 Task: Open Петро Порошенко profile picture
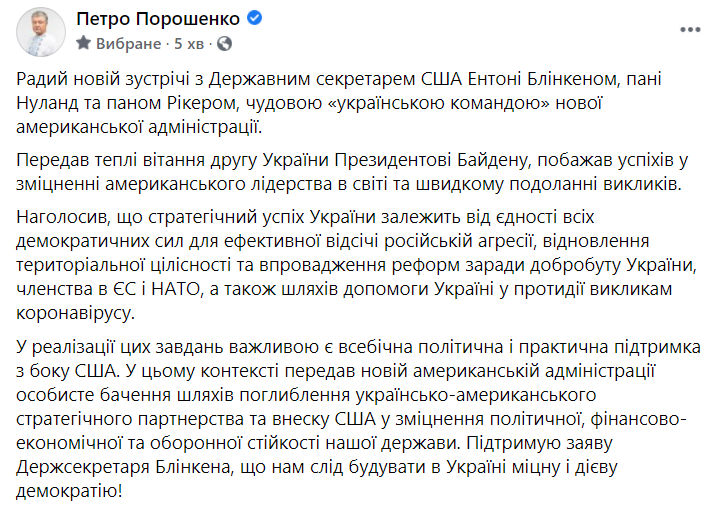pyautogui.click(x=41, y=32)
